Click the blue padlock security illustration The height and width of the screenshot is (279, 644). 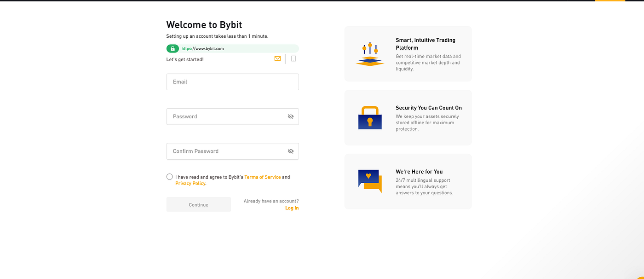pyautogui.click(x=370, y=117)
